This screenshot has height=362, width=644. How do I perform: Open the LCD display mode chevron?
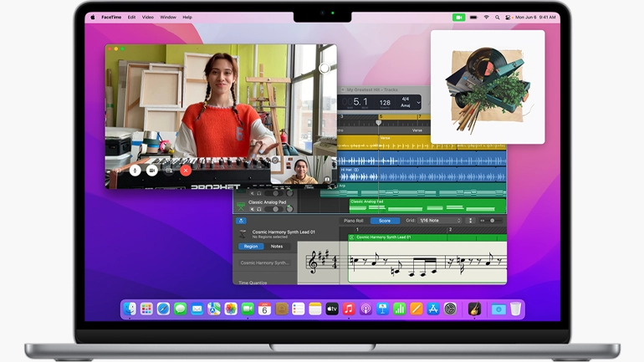click(x=418, y=103)
